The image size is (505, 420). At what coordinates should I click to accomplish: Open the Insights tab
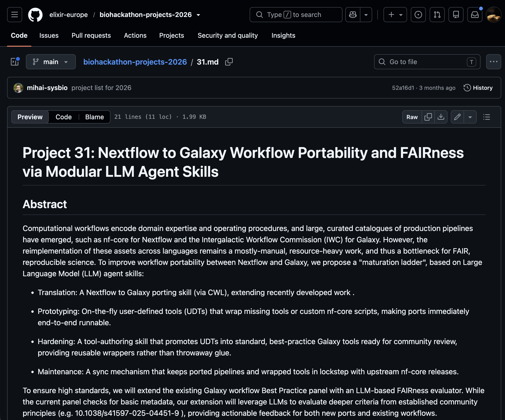pos(283,35)
